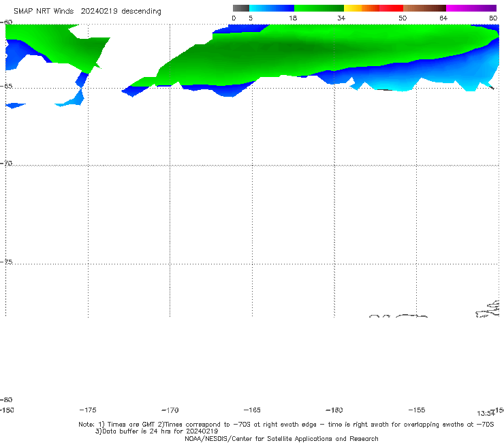This screenshot has width=504, height=443.
Task: Click the magenta-purple segment of the color scale
Action: [471, 8]
